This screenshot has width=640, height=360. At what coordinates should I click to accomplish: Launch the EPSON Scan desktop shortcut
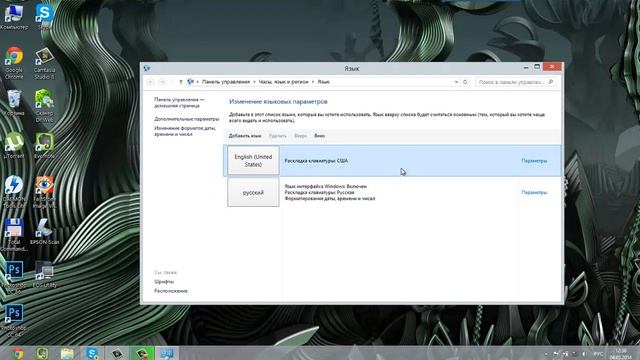coord(44,231)
